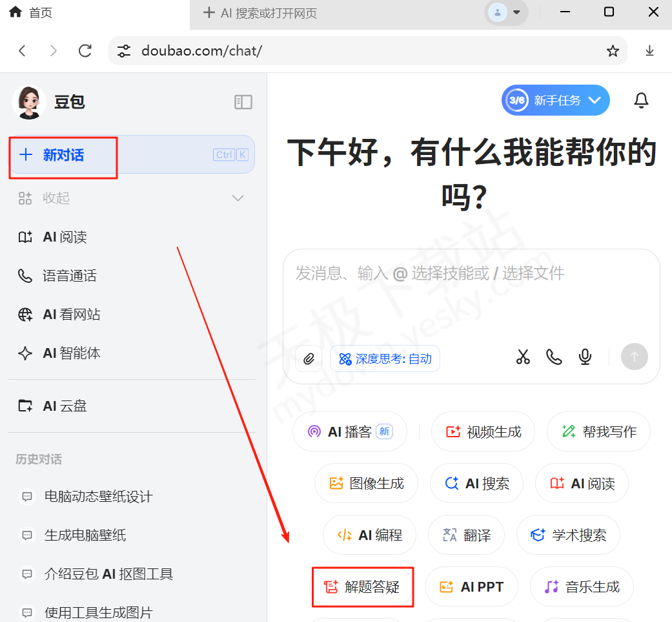The width and height of the screenshot is (672, 622).
Task: Select the AI 阅读 skill chip
Action: [582, 484]
